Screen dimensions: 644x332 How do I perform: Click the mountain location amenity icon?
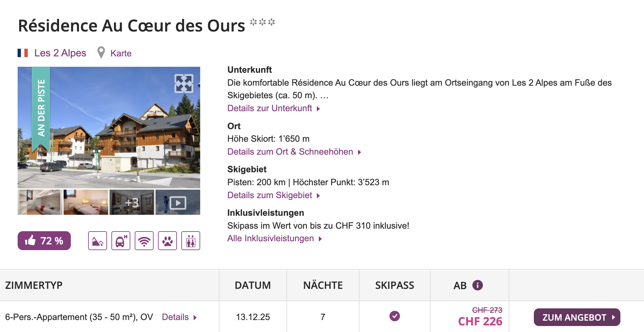[x=98, y=241]
